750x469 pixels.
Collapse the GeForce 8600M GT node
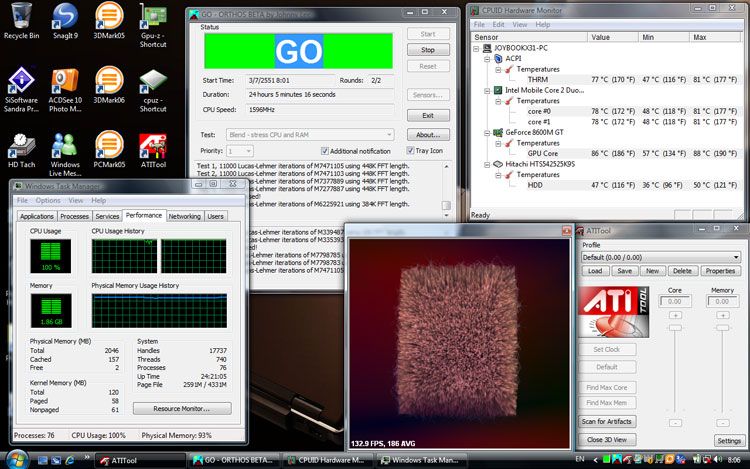487,132
